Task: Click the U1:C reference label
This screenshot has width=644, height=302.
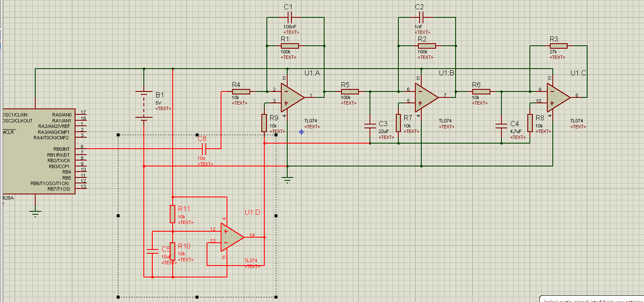Action: click(x=578, y=73)
